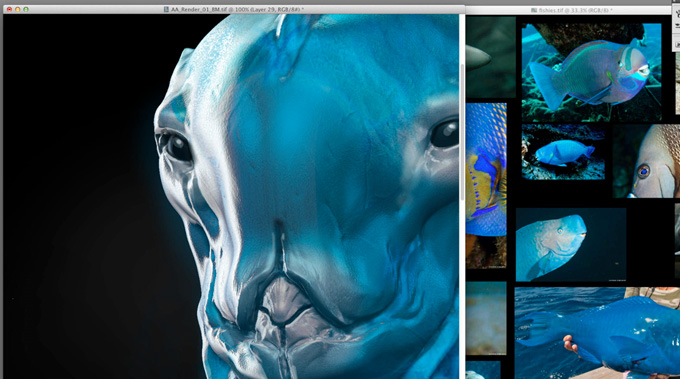
Task: Click the AA_Render_01_BM.tif title bar text
Action: click(237, 9)
